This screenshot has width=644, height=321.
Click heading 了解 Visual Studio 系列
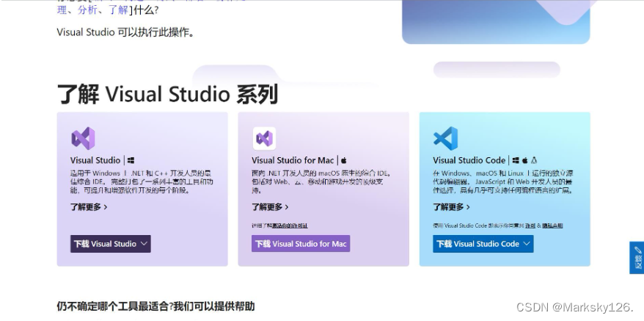pyautogui.click(x=167, y=94)
